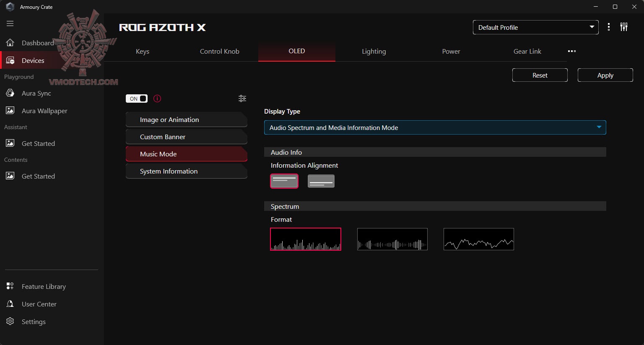
Task: Choose the line graph spectrum format
Action: click(x=479, y=239)
